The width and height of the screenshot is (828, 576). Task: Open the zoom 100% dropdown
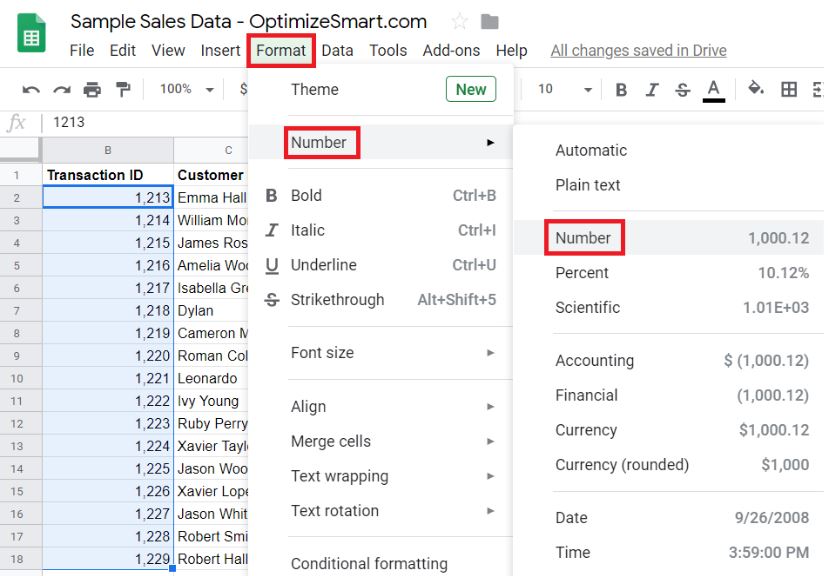(187, 89)
